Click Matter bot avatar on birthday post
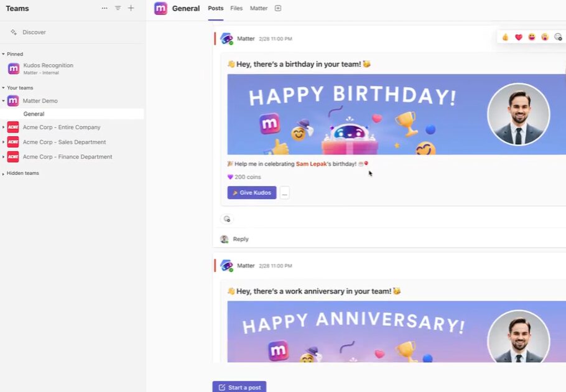566x392 pixels. (226, 39)
